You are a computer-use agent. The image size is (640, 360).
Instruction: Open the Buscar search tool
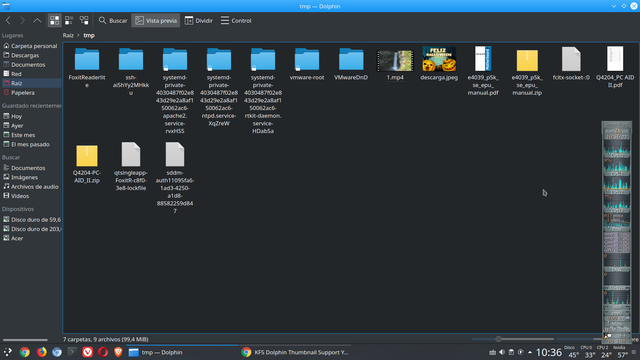tap(113, 20)
